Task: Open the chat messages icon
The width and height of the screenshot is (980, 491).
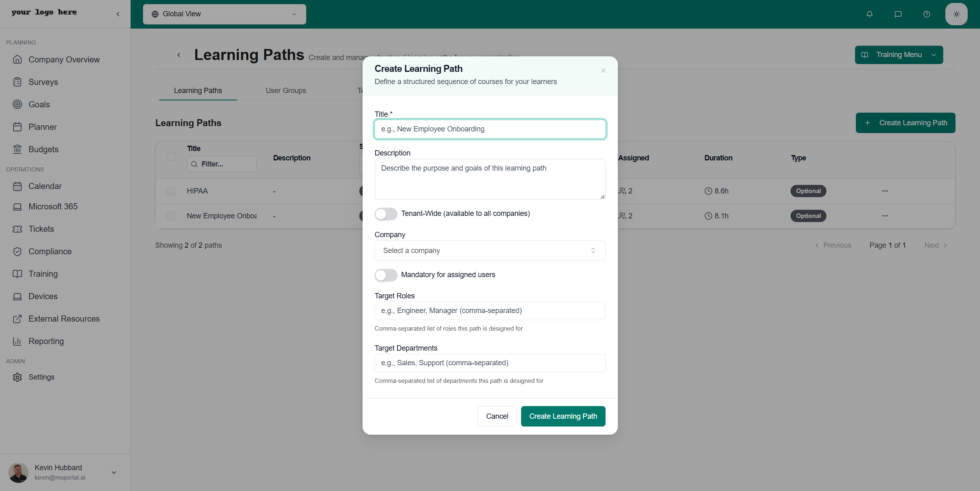Action: 898,14
